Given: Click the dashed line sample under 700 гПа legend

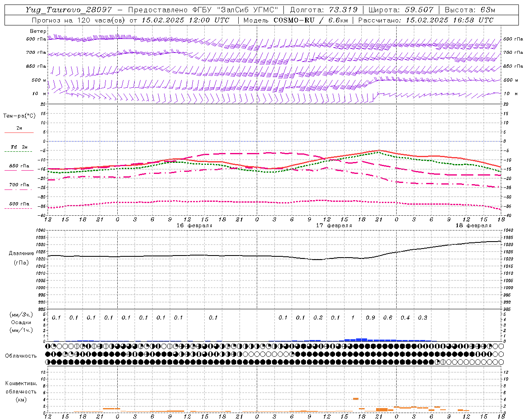Looking at the screenshot, I should click(x=18, y=189).
